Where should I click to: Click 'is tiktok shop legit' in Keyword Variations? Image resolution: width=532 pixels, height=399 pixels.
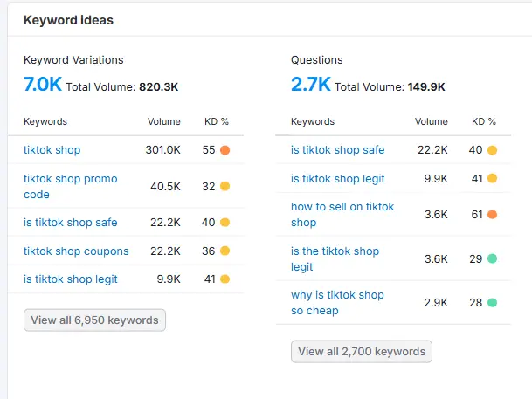70,279
